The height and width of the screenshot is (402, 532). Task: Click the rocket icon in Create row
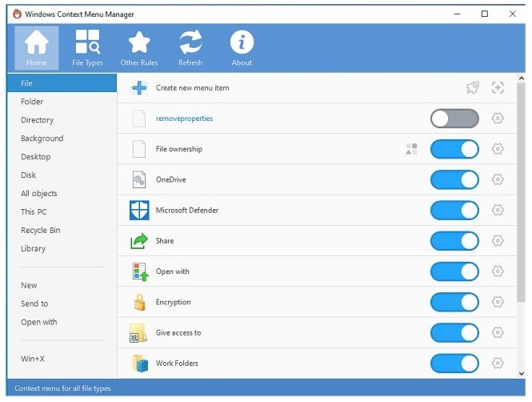472,88
